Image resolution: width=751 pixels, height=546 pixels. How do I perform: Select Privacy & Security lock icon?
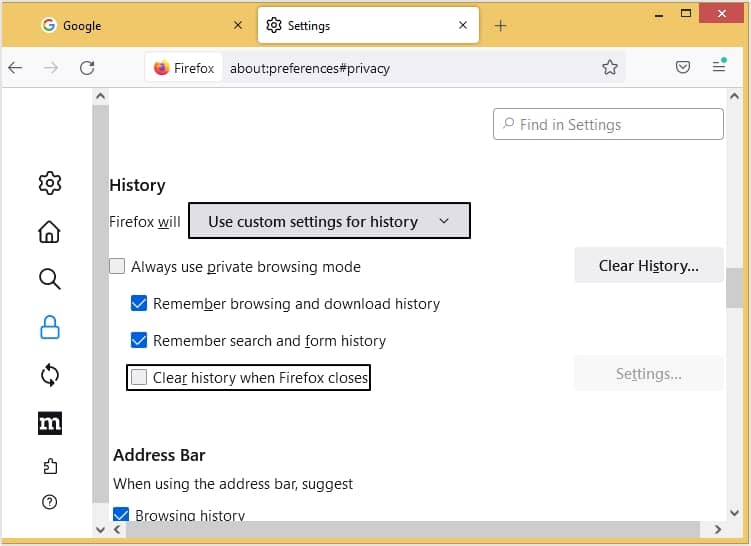click(x=50, y=328)
